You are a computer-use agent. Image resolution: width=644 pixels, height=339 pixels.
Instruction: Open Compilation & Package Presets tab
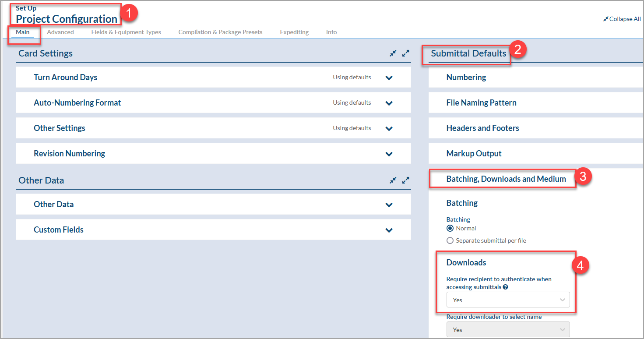click(220, 32)
